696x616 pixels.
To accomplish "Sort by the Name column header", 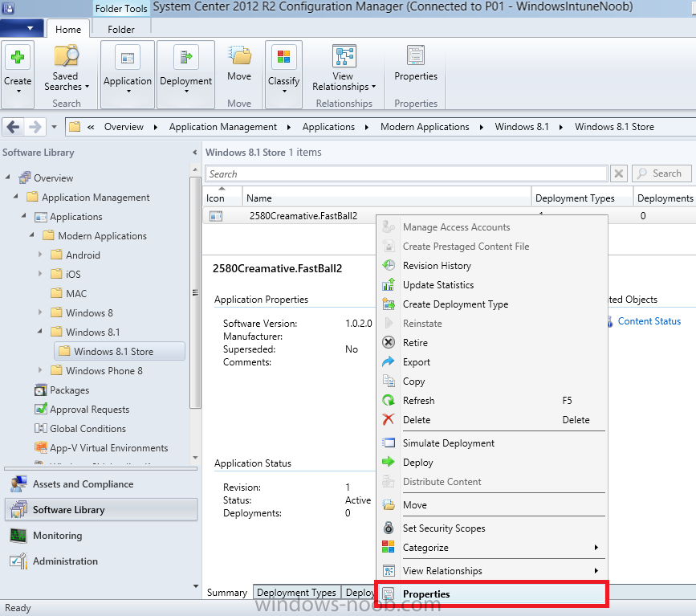I will pyautogui.click(x=387, y=198).
